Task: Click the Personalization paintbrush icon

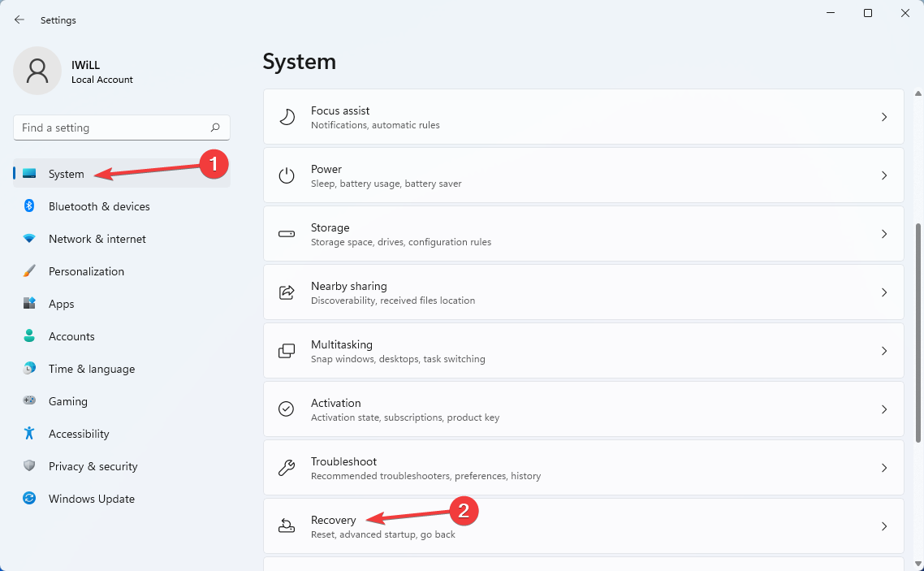Action: pyautogui.click(x=29, y=271)
